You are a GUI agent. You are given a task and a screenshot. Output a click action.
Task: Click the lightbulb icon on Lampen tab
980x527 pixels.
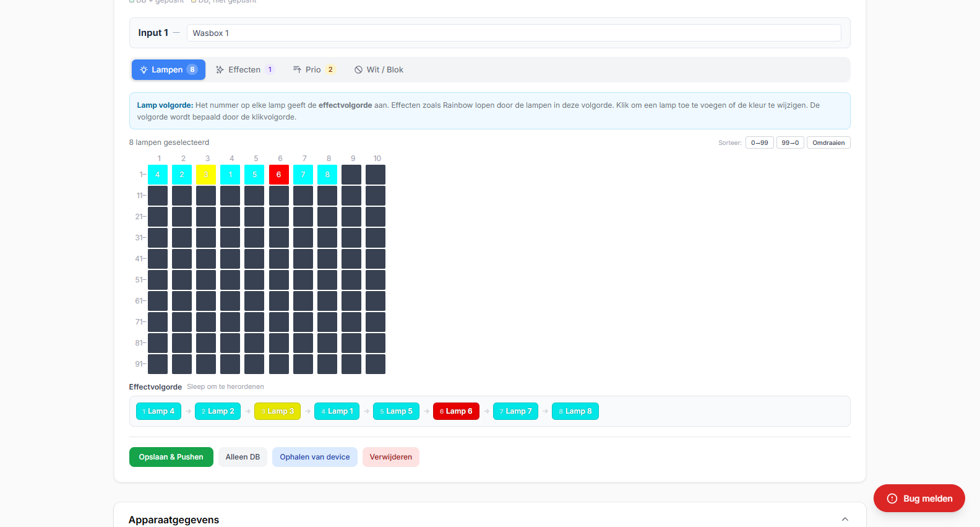click(144, 70)
